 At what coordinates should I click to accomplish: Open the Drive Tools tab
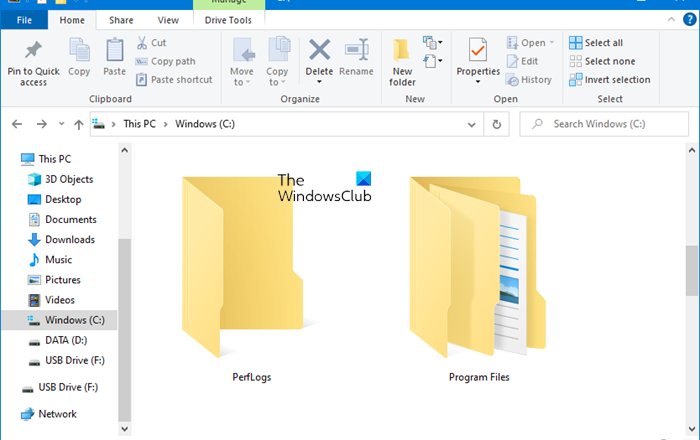coord(228,20)
